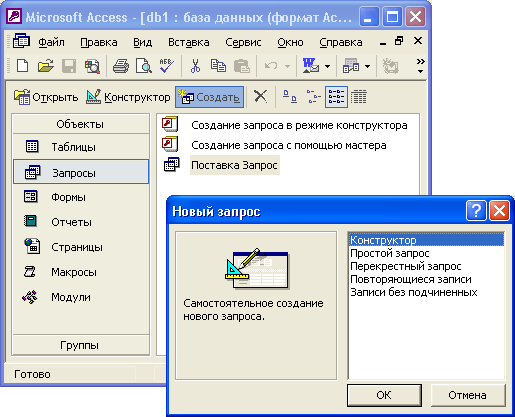This screenshot has height=417, width=515.
Task: Click the Группы header bar
Action: [x=80, y=345]
